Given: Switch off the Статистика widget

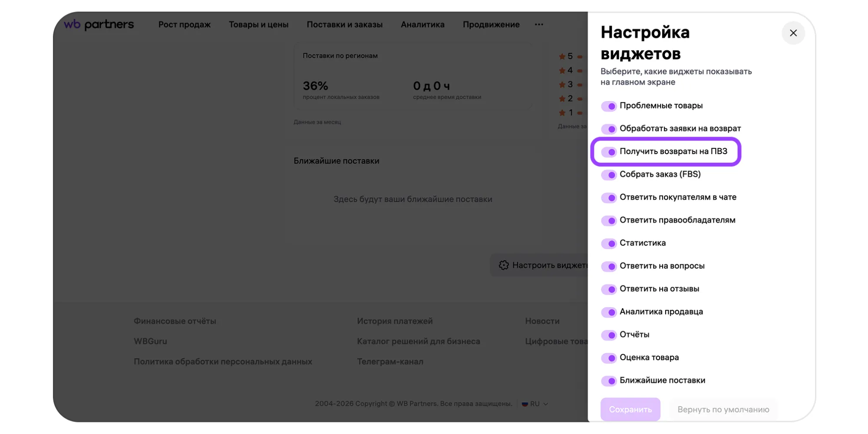Looking at the screenshot, I should [609, 243].
